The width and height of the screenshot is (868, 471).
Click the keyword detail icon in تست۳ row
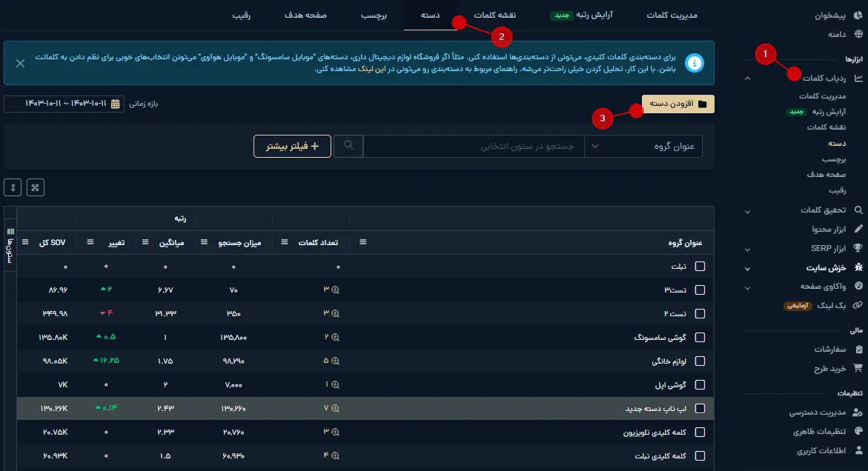(x=335, y=290)
